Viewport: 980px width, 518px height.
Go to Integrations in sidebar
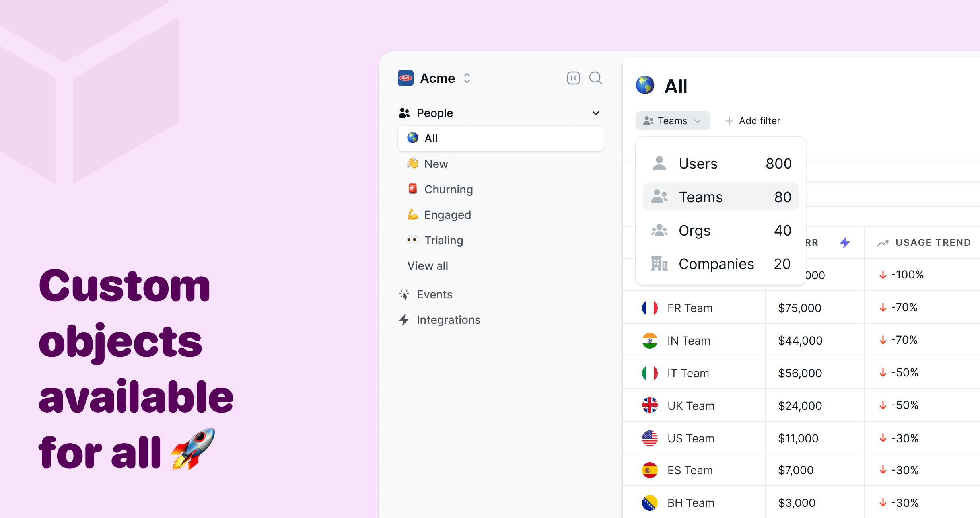(448, 320)
